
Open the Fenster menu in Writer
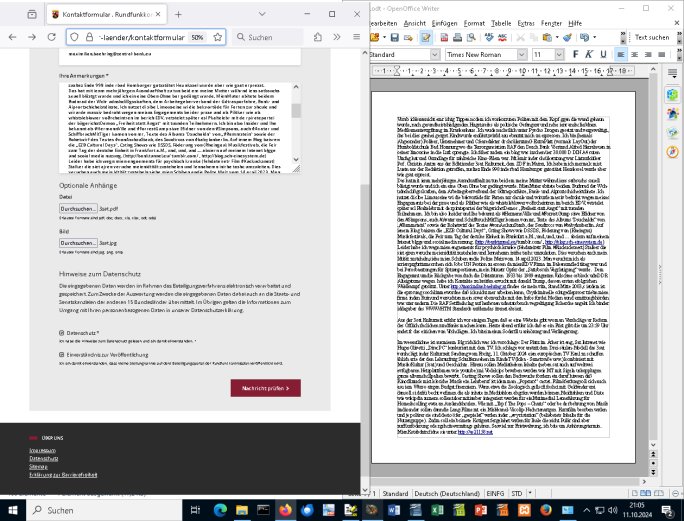(551, 23)
